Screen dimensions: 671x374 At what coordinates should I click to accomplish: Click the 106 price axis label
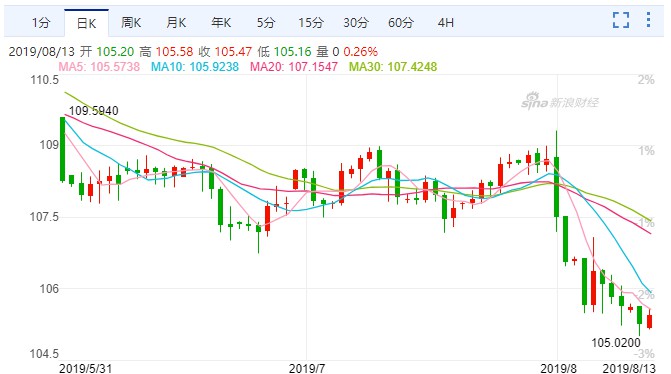(x=49, y=289)
